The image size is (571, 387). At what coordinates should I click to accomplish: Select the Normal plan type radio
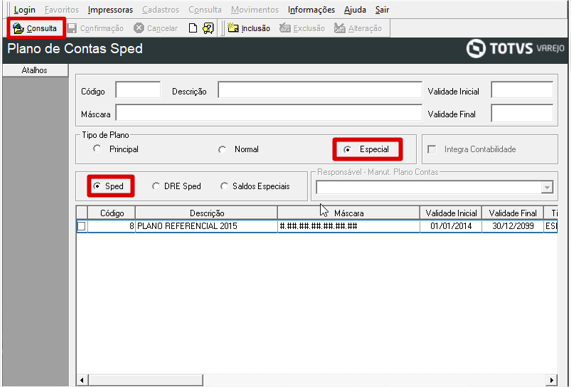click(222, 149)
